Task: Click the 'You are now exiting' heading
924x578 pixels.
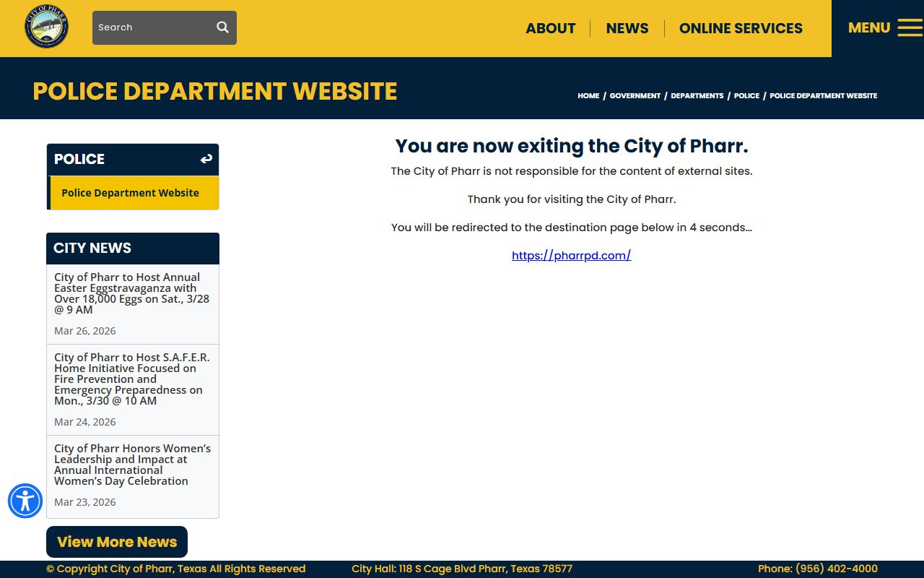Action: click(x=572, y=146)
